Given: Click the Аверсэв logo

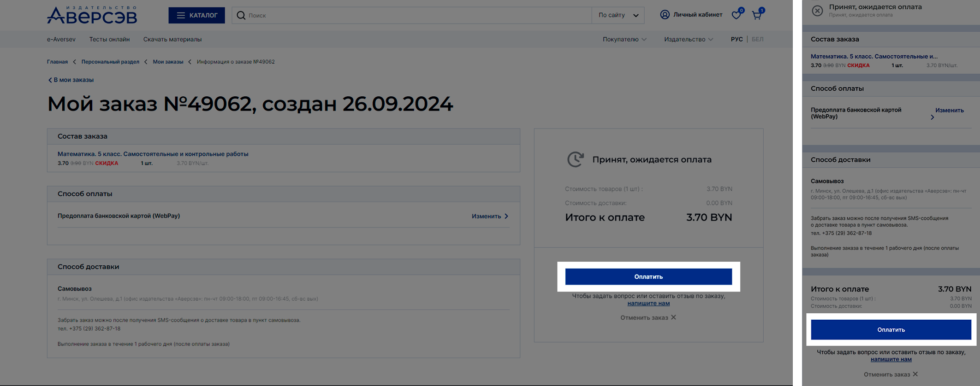Looking at the screenshot, I should [x=92, y=15].
